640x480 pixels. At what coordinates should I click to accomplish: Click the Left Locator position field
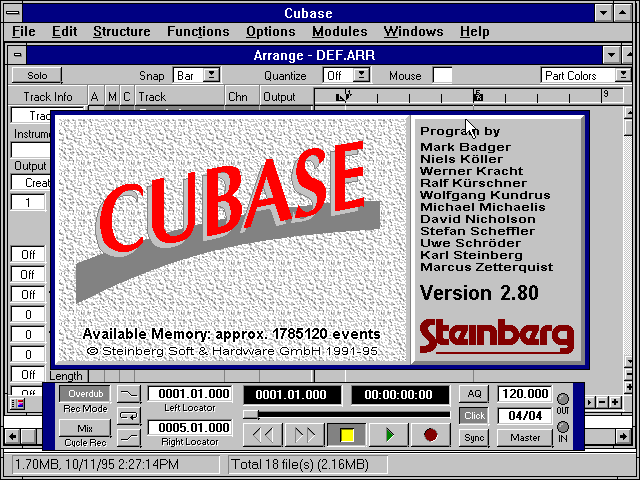click(190, 394)
